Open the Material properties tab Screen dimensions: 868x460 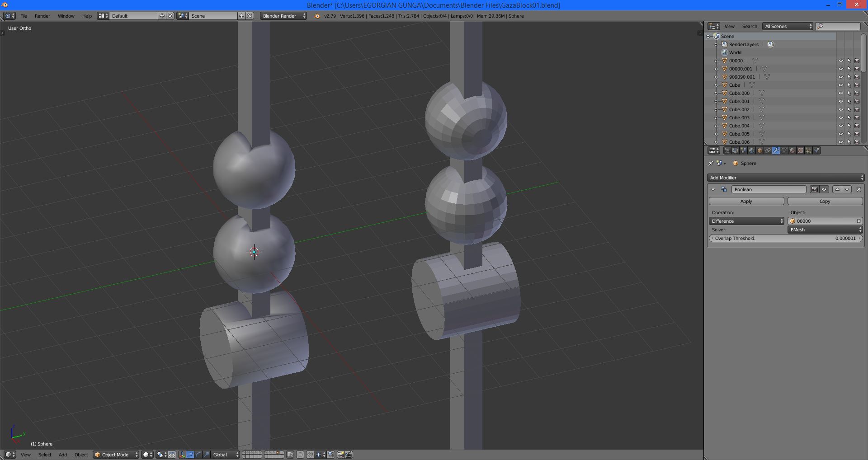pos(792,150)
